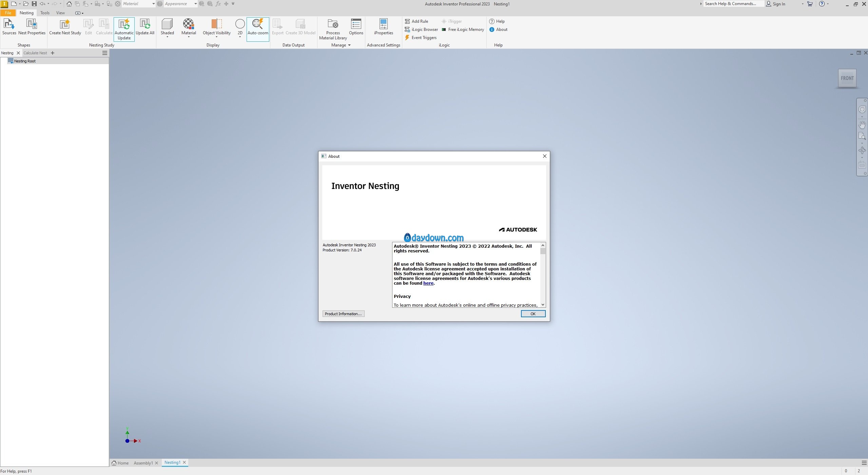Click the Open folder icon
Screen dimensions: 868x475
26,4
